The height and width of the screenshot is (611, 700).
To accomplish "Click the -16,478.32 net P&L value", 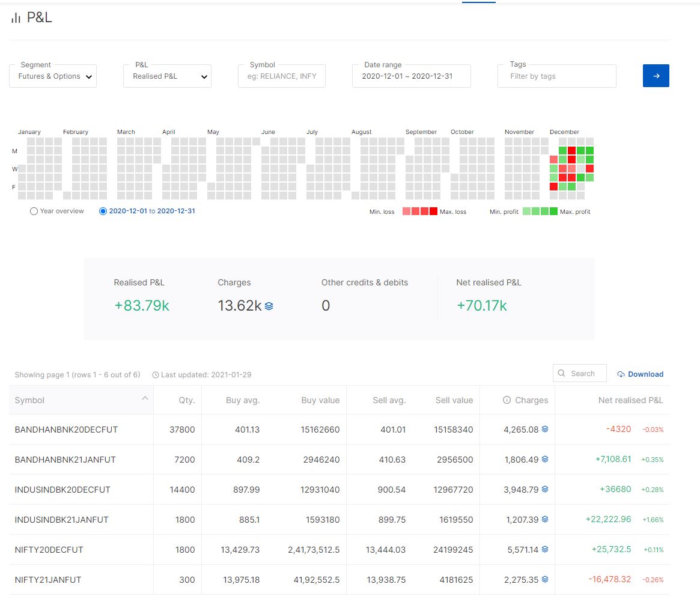I will pyautogui.click(x=610, y=579).
